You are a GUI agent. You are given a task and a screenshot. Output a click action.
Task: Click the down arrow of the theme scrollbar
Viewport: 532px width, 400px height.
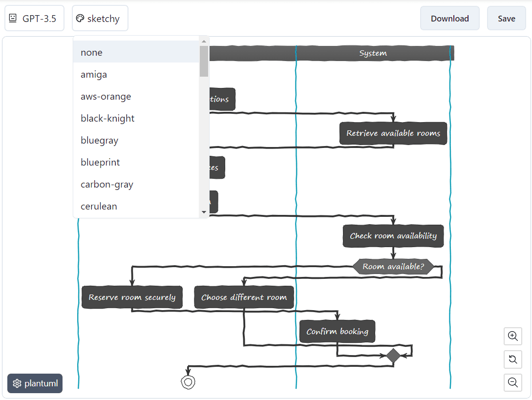point(204,212)
